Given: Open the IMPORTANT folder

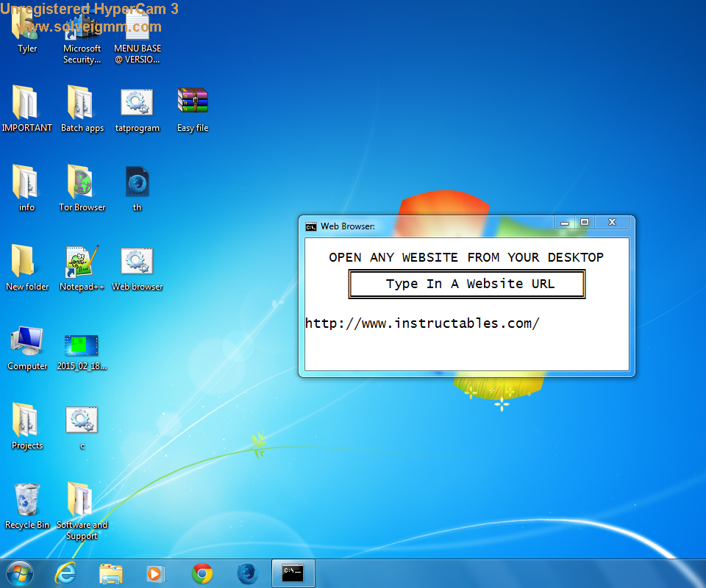Looking at the screenshot, I should (26, 109).
